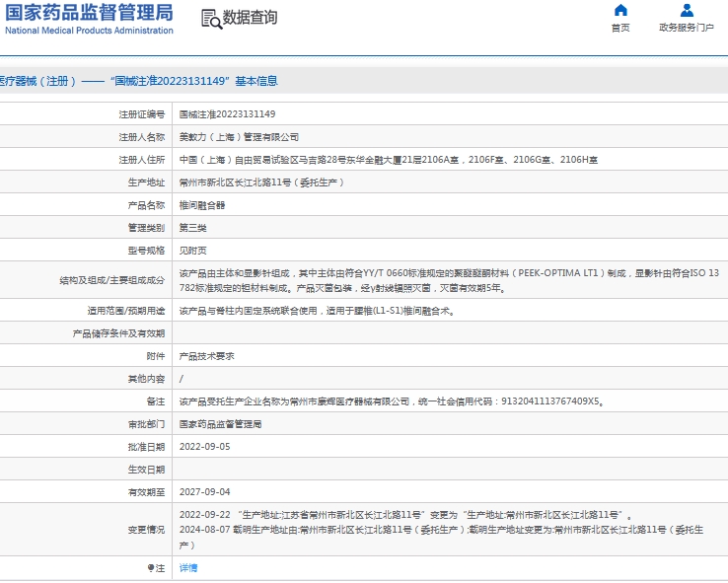Click National Medical Products Administration text
Image resolution: width=728 pixels, height=583 pixels.
pos(89,31)
